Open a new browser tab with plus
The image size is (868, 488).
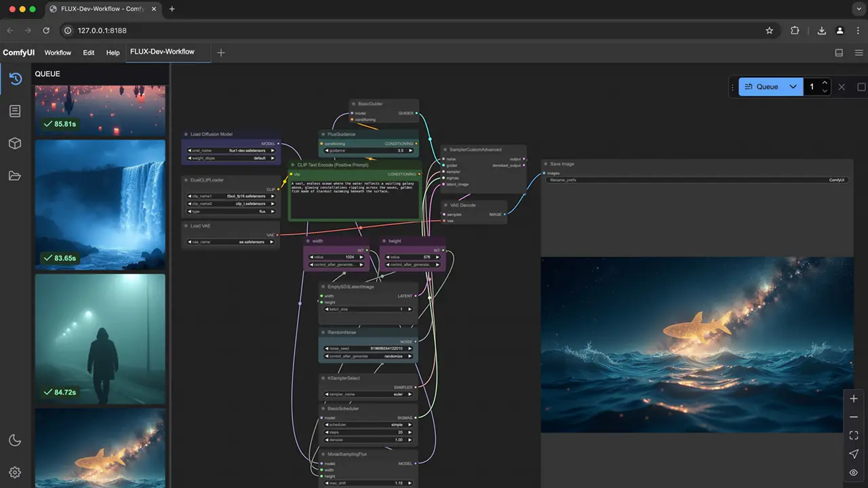[x=172, y=9]
